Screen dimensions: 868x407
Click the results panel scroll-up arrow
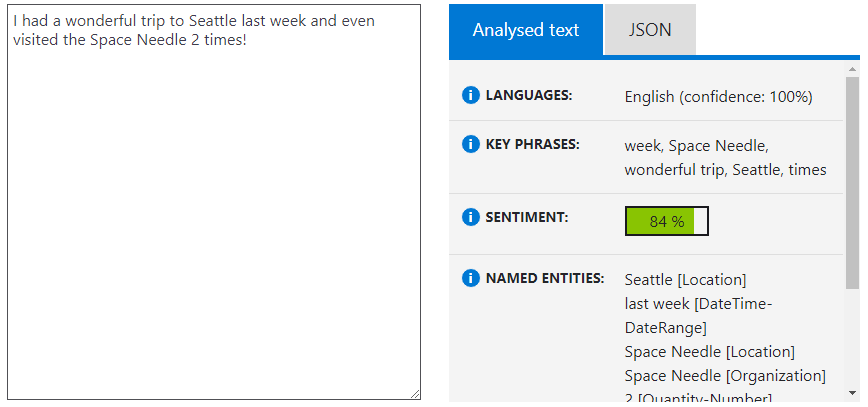pos(852,69)
